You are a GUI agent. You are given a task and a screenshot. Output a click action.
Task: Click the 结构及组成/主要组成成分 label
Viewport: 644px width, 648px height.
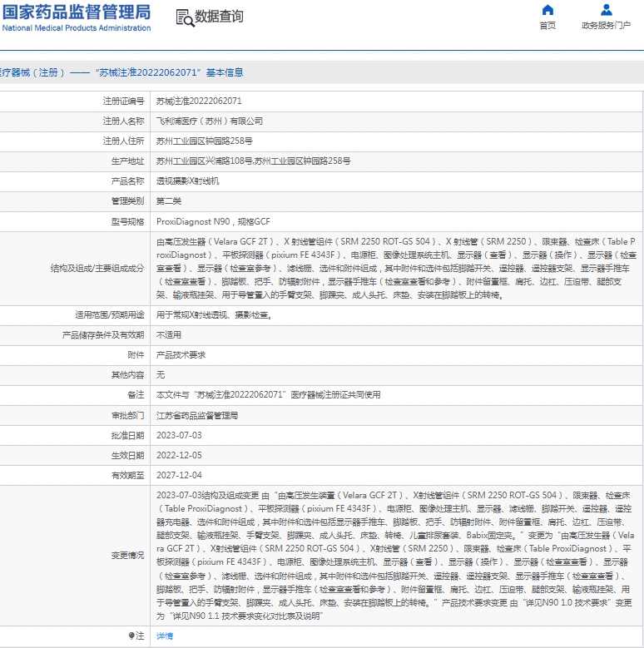[x=97, y=269]
